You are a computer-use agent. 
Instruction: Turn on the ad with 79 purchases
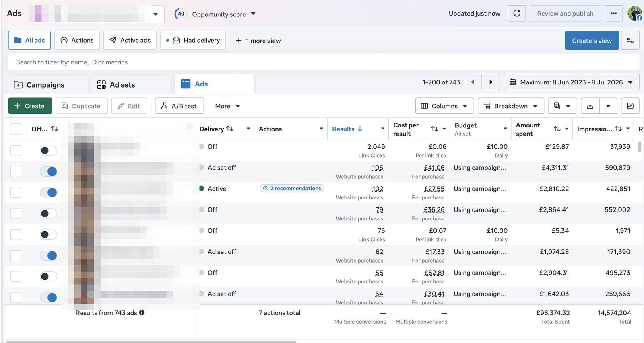coord(48,214)
